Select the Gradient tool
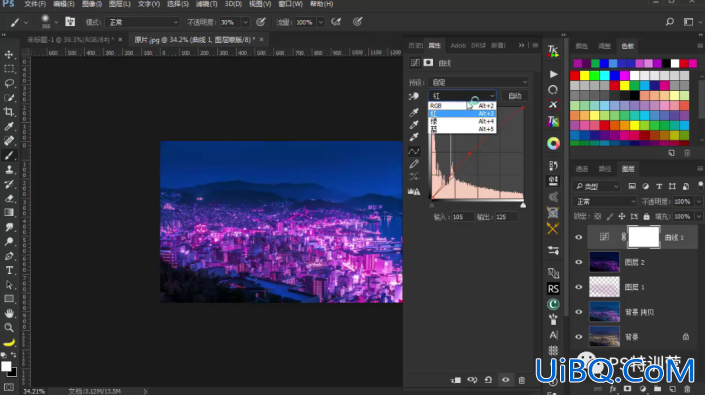The height and width of the screenshot is (395, 705). point(9,213)
